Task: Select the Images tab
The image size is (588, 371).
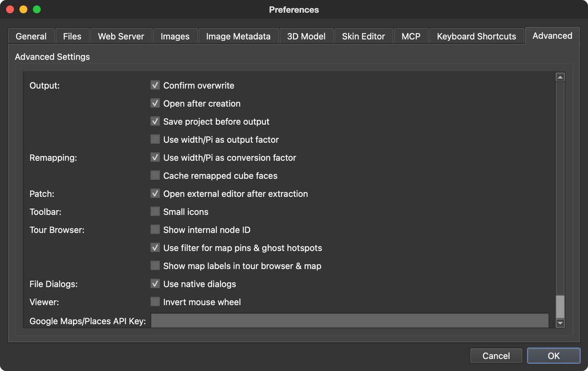Action: point(175,36)
